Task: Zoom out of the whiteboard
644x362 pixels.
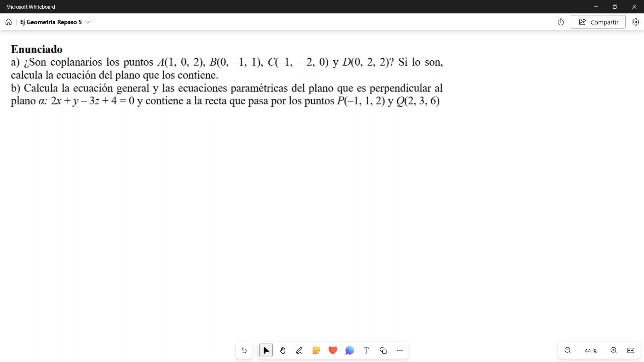Action: click(x=568, y=351)
